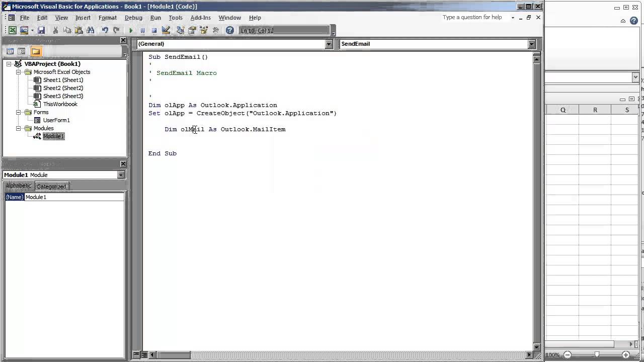644x362 pixels.
Task: Open the Insert object dropdown arrow in toolbar
Action: (32, 31)
